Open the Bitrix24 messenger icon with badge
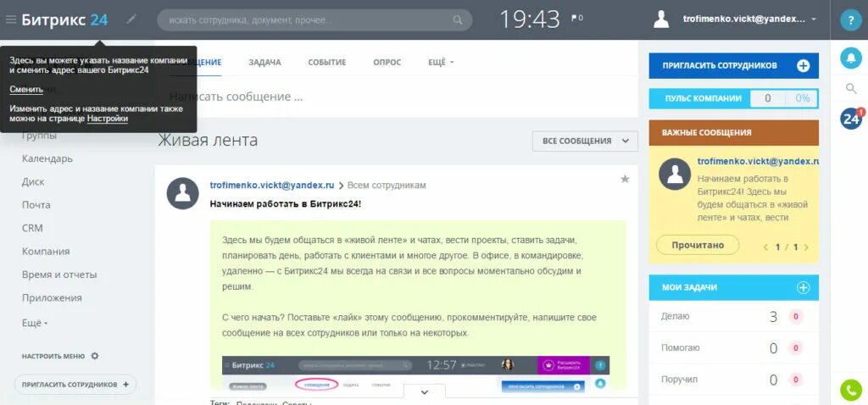 851,119
